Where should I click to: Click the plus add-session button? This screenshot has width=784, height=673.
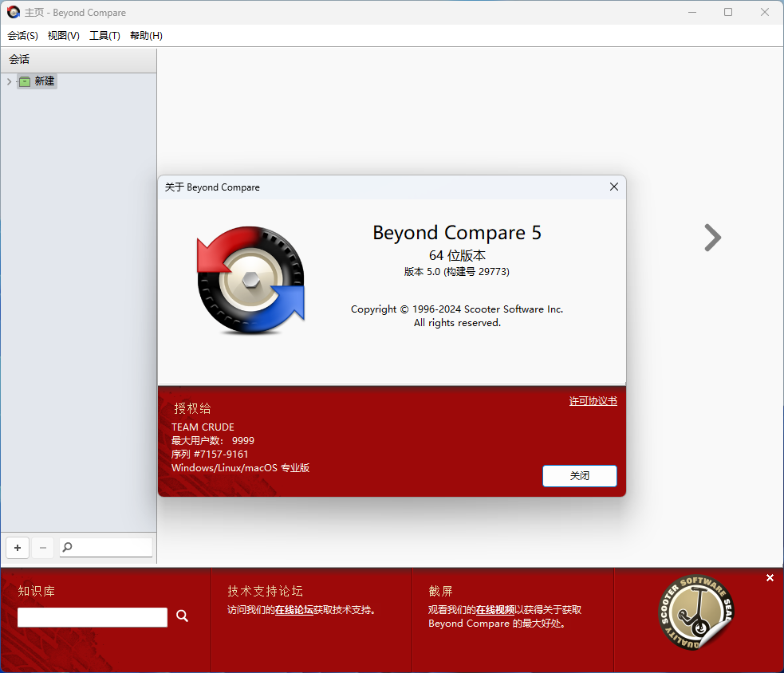[18, 548]
